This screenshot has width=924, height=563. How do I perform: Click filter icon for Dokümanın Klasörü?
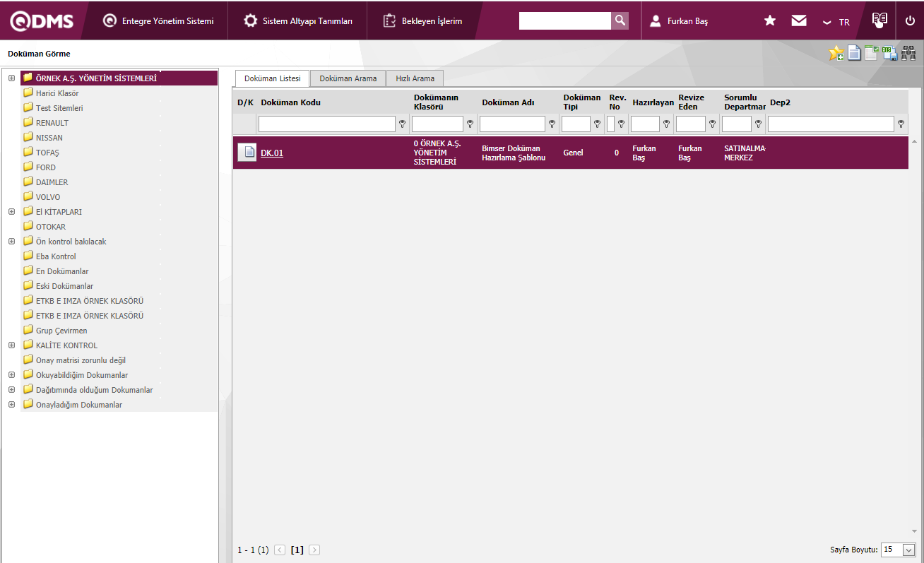coord(470,124)
